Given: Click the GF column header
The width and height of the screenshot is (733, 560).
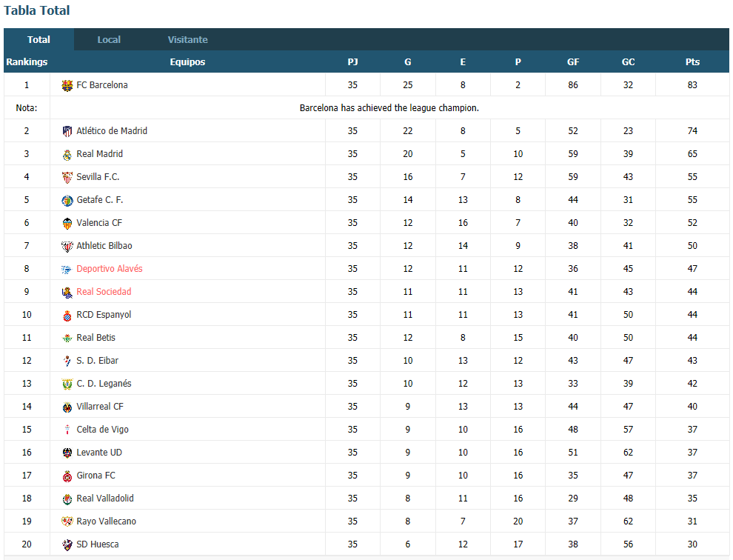Looking at the screenshot, I should point(573,61).
